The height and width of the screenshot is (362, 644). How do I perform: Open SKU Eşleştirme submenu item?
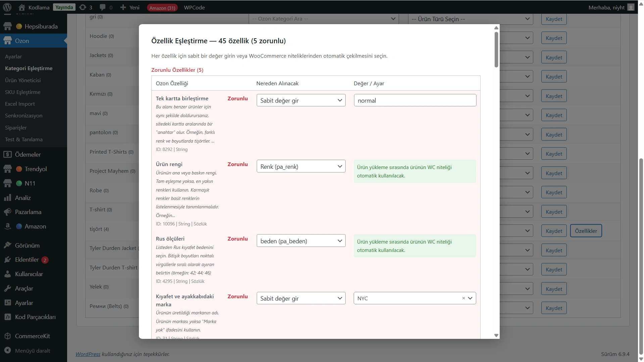[23, 92]
